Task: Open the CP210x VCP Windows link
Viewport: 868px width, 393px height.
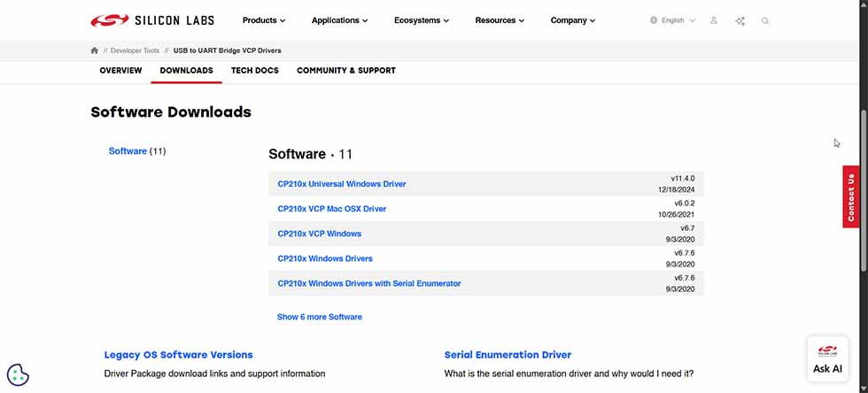Action: [x=320, y=234]
